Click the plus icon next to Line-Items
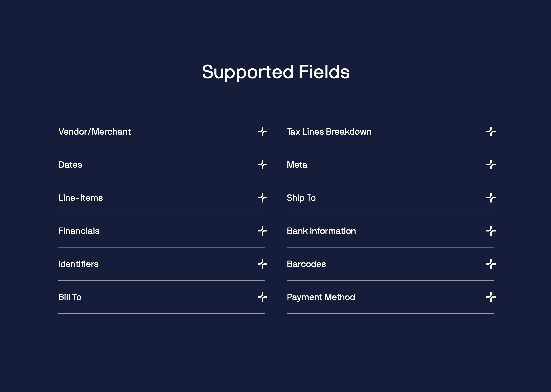This screenshot has height=392, width=551. (262, 198)
